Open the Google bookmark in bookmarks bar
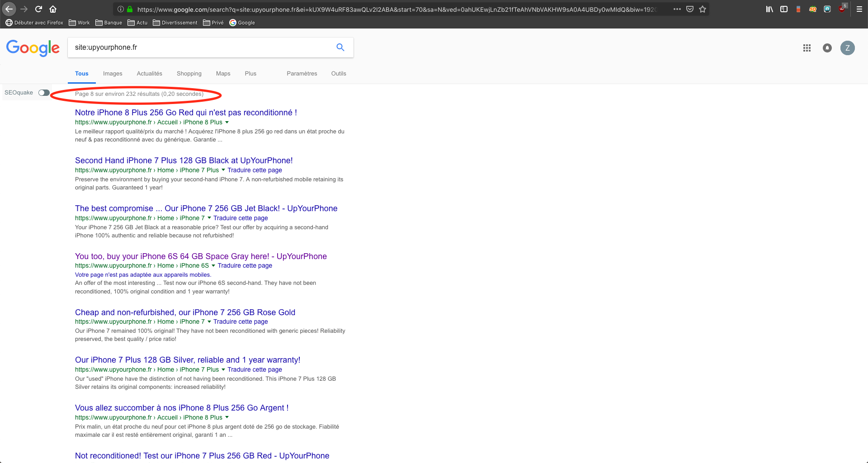 (x=242, y=23)
